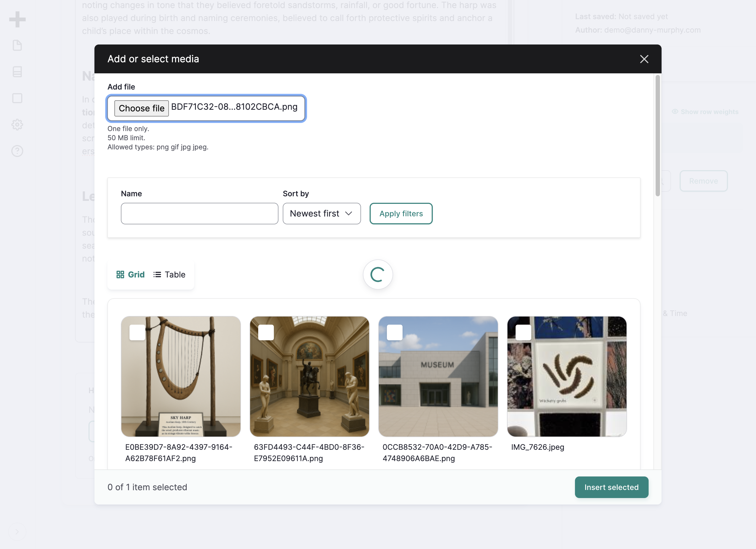Toggle Show row weights link

coord(705,112)
